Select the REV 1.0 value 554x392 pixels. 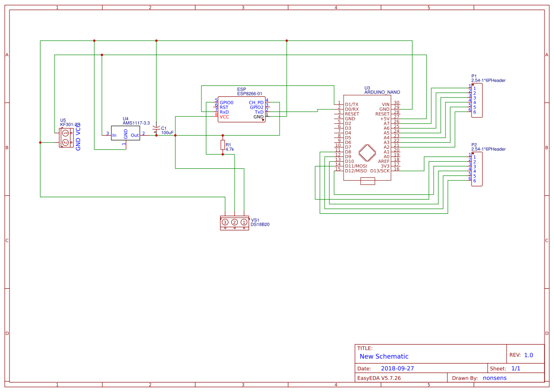point(528,355)
